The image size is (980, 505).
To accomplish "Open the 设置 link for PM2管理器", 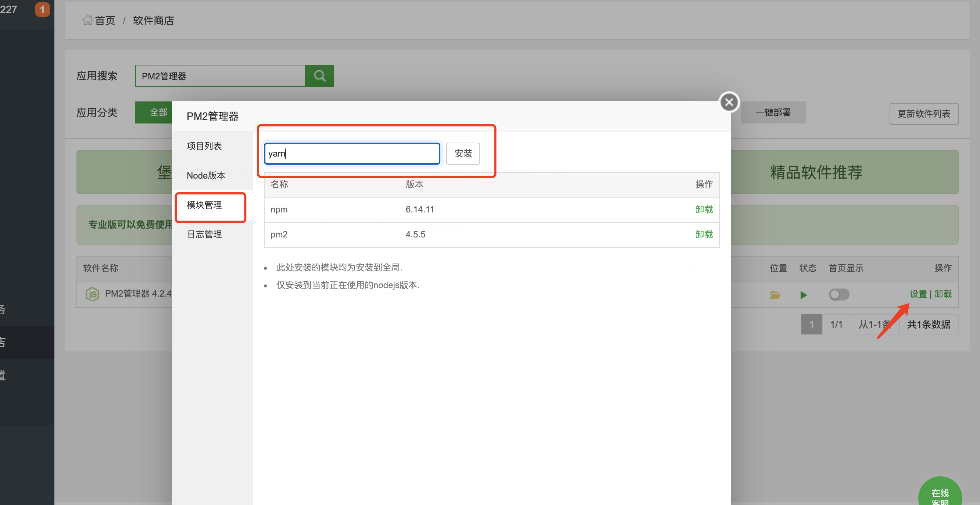I will coord(918,294).
